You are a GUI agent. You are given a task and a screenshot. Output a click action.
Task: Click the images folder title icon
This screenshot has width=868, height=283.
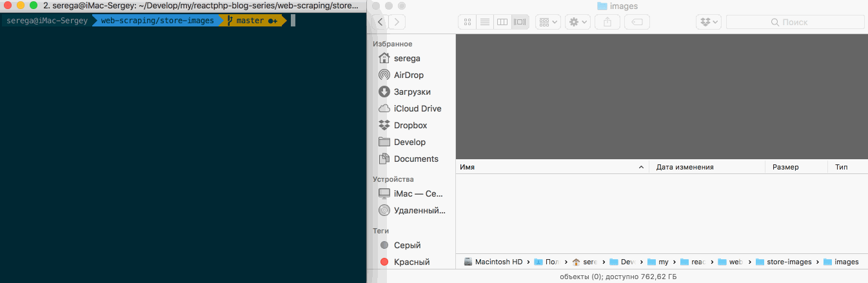pyautogui.click(x=602, y=6)
